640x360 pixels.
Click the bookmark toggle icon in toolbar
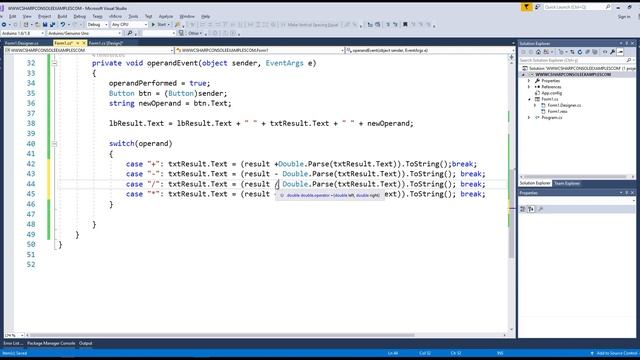[x=405, y=24]
